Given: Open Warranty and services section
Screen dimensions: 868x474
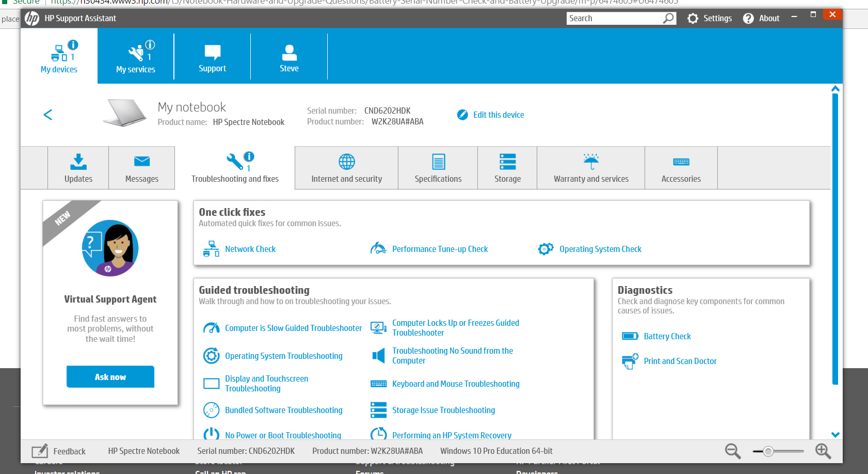Looking at the screenshot, I should (591, 168).
